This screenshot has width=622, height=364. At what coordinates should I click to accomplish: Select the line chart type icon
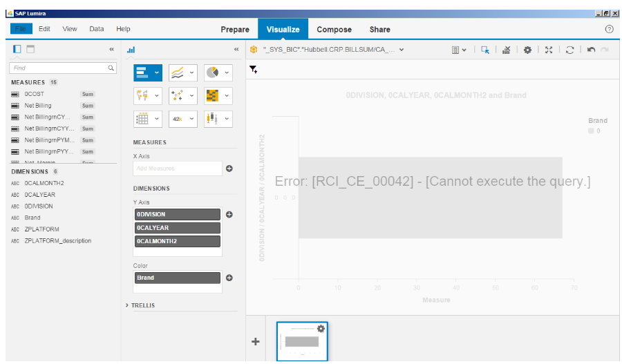click(178, 73)
